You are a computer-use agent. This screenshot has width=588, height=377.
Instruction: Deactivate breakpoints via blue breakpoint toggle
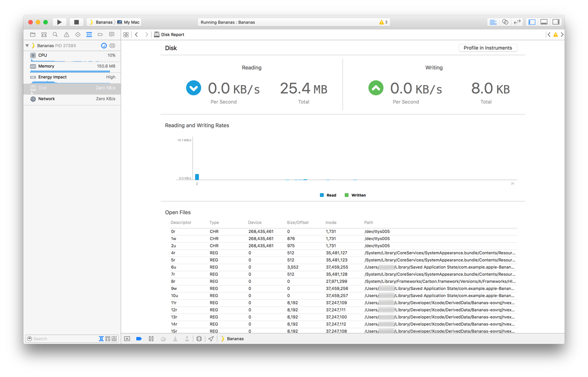138,339
